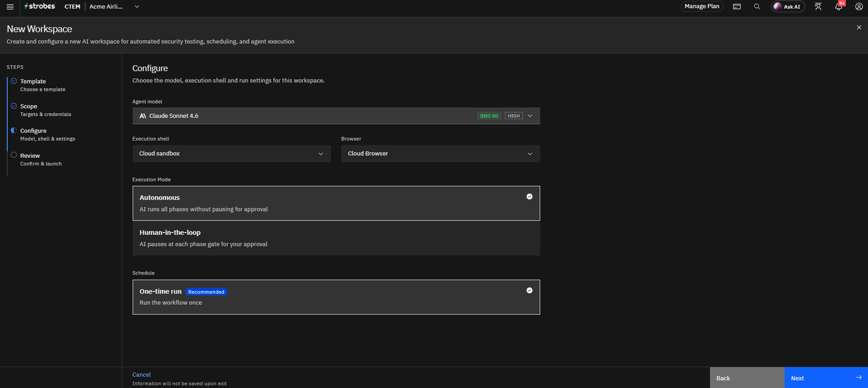Select Human-in-the-loop execution mode
868x388 pixels.
click(x=336, y=238)
